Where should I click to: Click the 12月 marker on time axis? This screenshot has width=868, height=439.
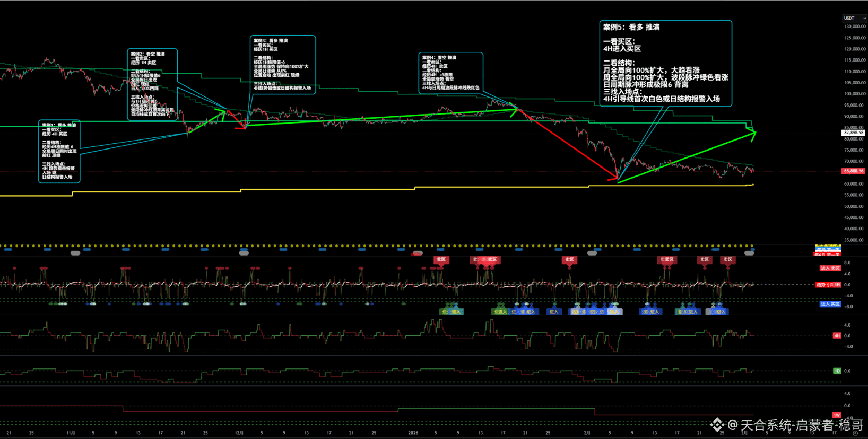(239, 433)
